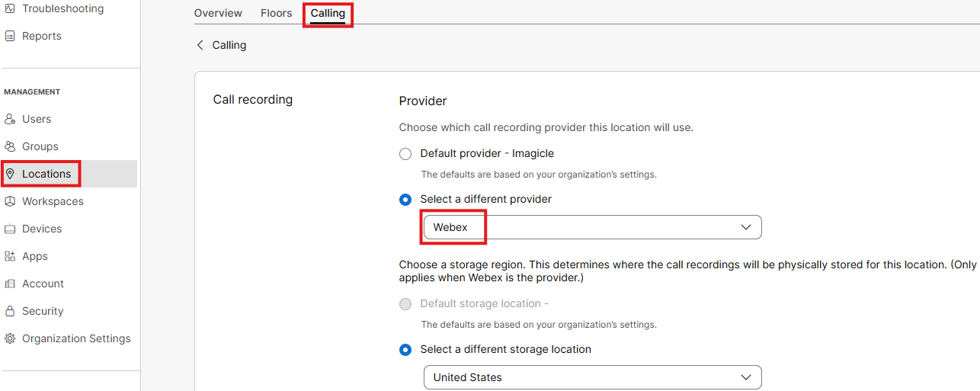The height and width of the screenshot is (391, 980).
Task: Open the Webex provider dropdown
Action: point(592,227)
